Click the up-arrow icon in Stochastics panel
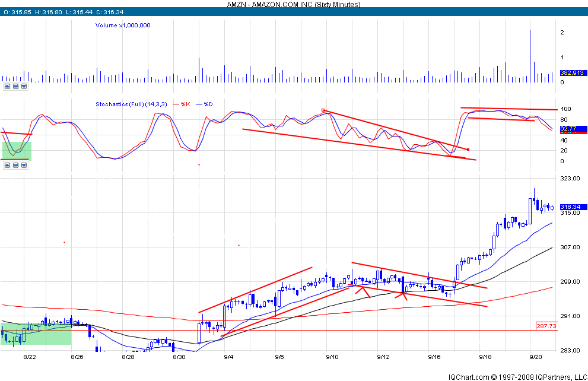588x381 pixels. tap(7, 166)
